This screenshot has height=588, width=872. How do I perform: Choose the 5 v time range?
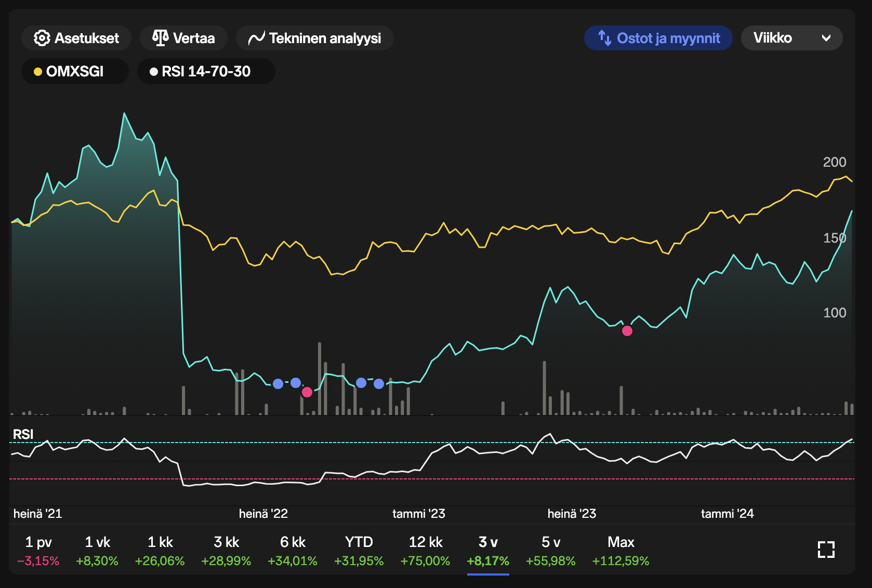tap(550, 551)
